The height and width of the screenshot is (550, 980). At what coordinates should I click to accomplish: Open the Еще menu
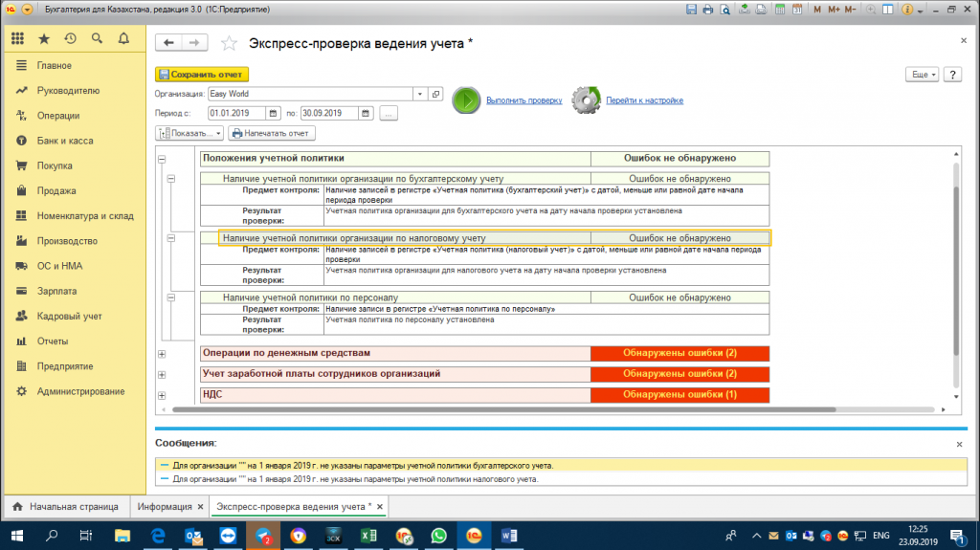pos(922,75)
